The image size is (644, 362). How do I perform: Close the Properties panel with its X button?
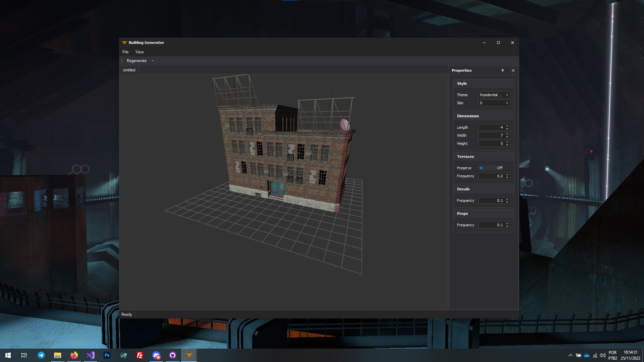(x=513, y=70)
